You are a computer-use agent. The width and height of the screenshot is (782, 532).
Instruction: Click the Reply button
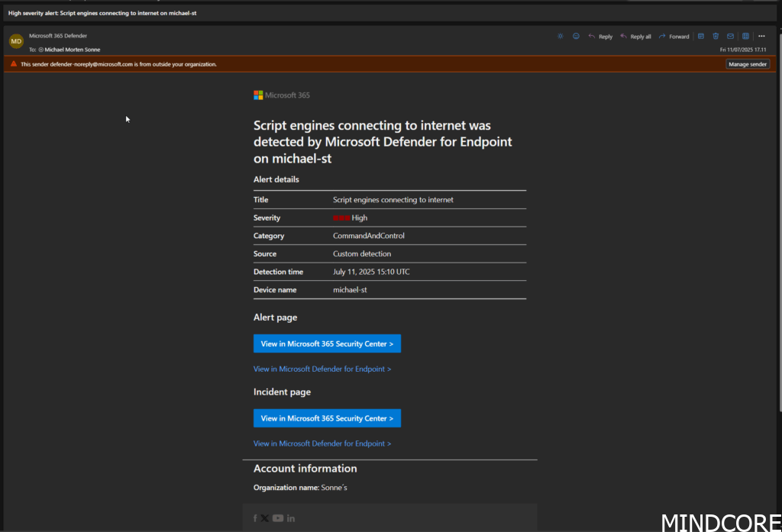[600, 37]
